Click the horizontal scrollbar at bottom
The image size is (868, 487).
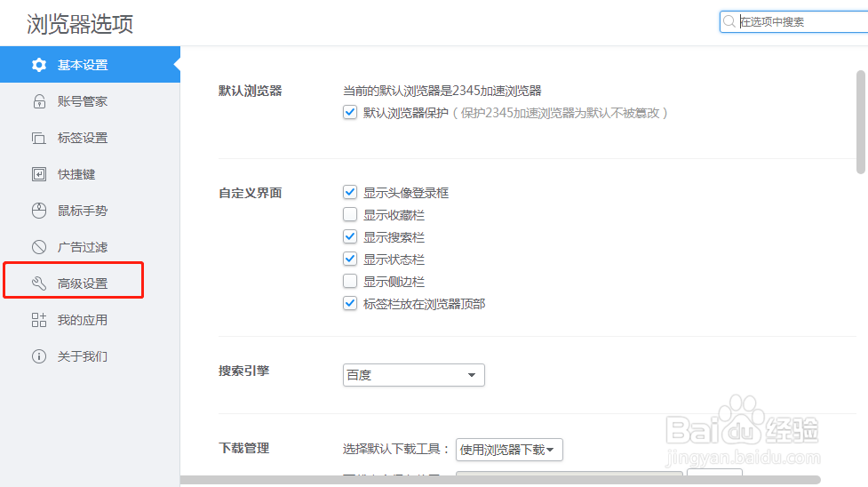tap(500, 480)
